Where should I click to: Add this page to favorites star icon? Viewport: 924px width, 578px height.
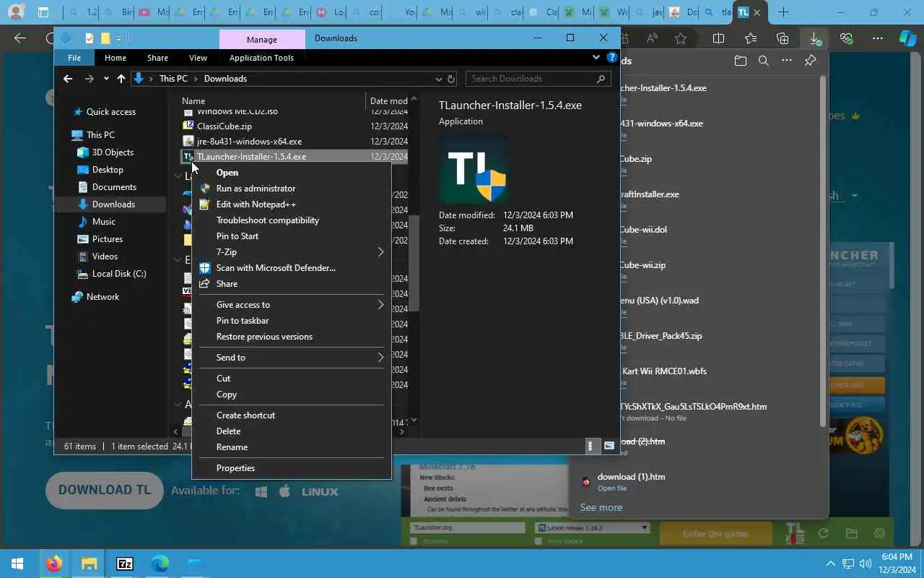(681, 38)
